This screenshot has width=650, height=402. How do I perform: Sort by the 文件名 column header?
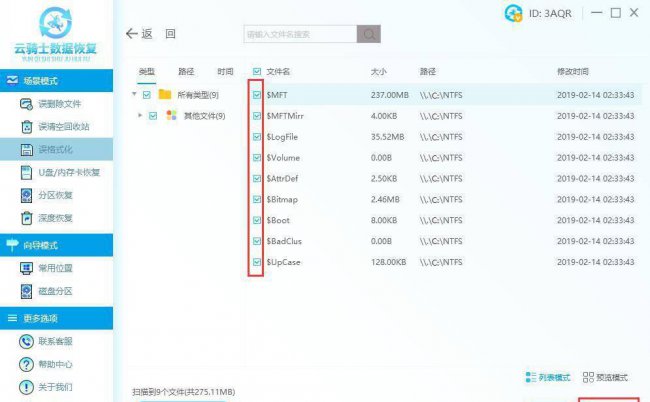point(278,72)
